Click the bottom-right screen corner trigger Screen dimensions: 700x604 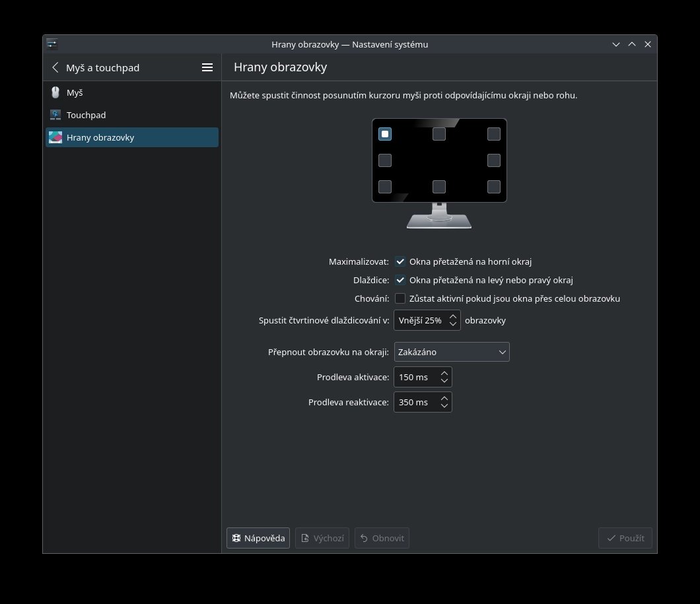pyautogui.click(x=493, y=187)
